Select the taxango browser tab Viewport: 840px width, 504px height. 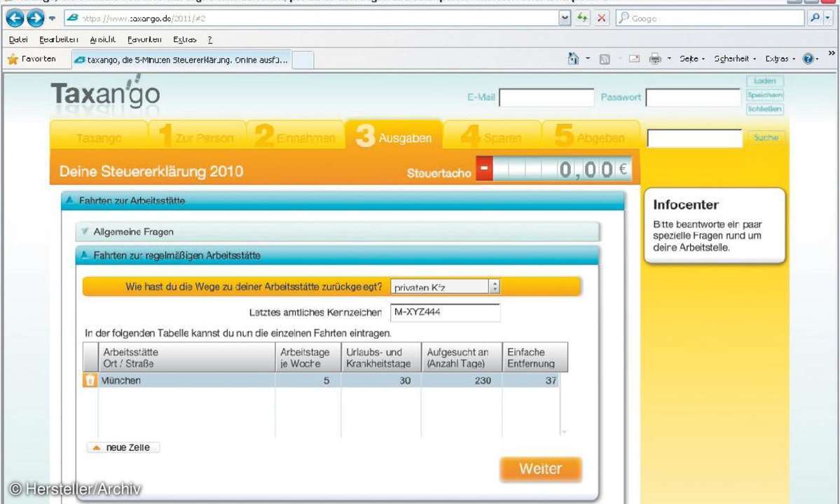click(x=181, y=60)
